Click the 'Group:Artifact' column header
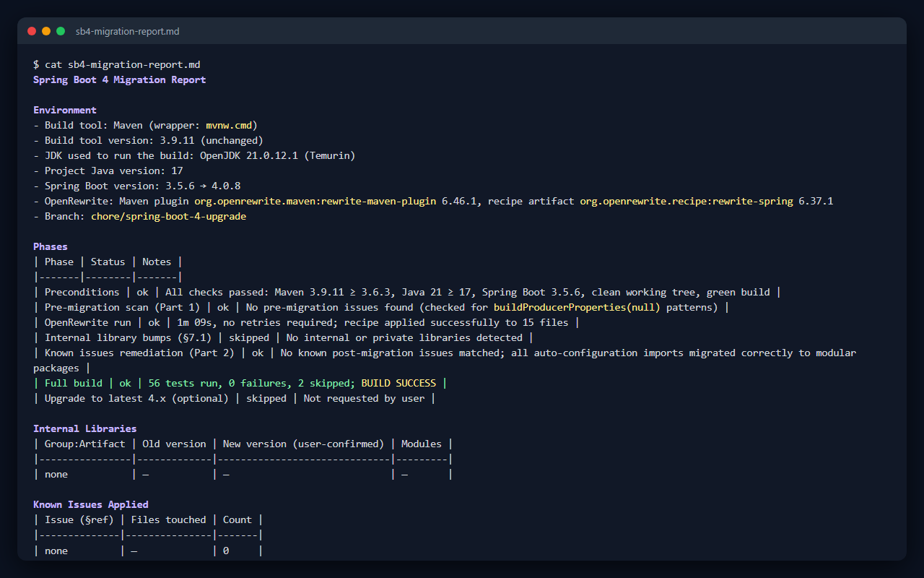The height and width of the screenshot is (578, 924). point(85,444)
